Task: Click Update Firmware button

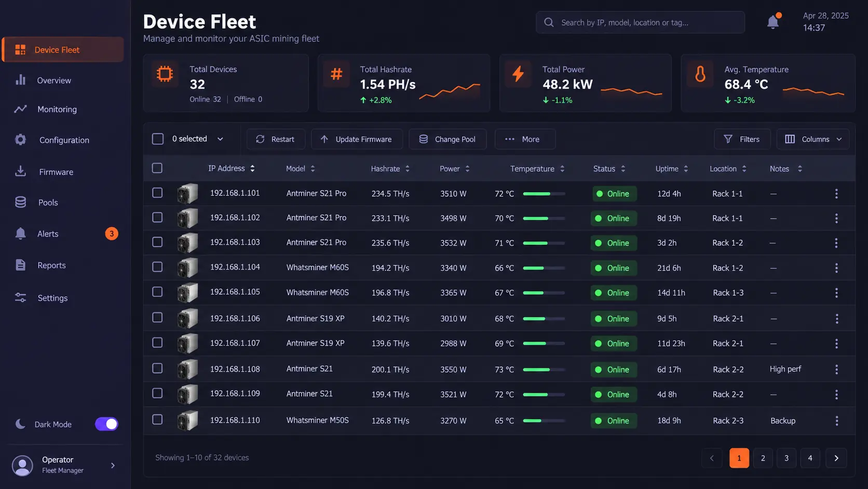Action: [x=357, y=139]
